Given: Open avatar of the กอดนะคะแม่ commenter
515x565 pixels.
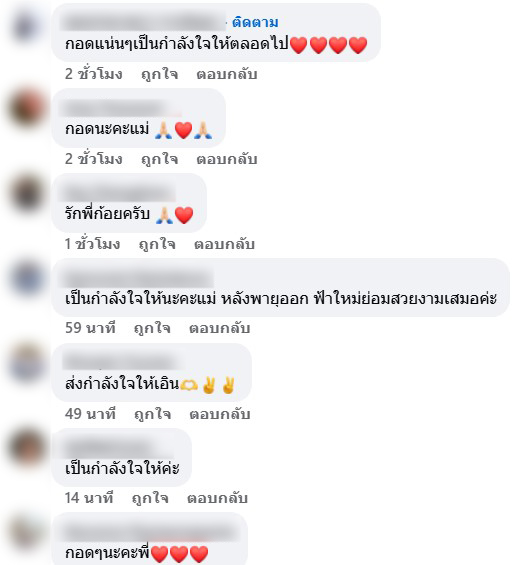Looking at the screenshot, I should [x=27, y=108].
